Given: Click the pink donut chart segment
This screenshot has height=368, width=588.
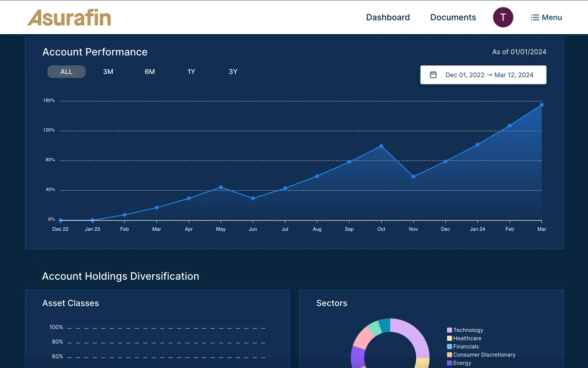Looking at the screenshot, I should pos(363,338).
